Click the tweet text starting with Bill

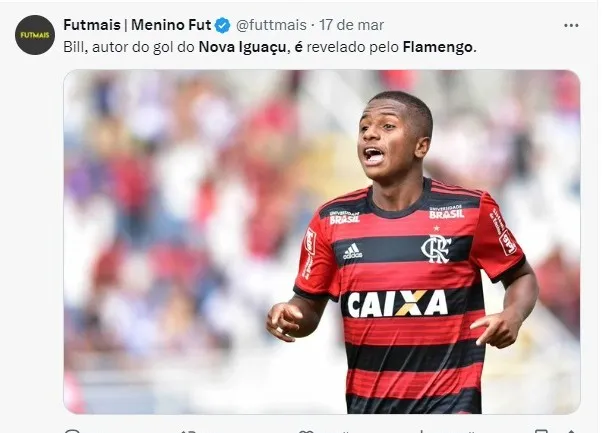click(x=270, y=47)
